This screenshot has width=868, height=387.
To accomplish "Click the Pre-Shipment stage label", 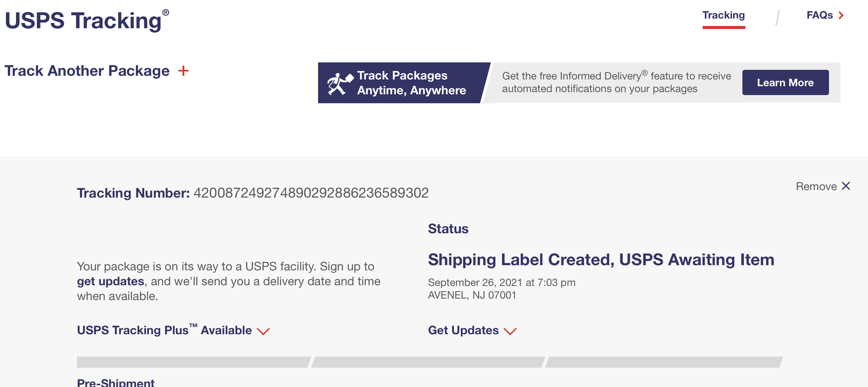I will (116, 382).
